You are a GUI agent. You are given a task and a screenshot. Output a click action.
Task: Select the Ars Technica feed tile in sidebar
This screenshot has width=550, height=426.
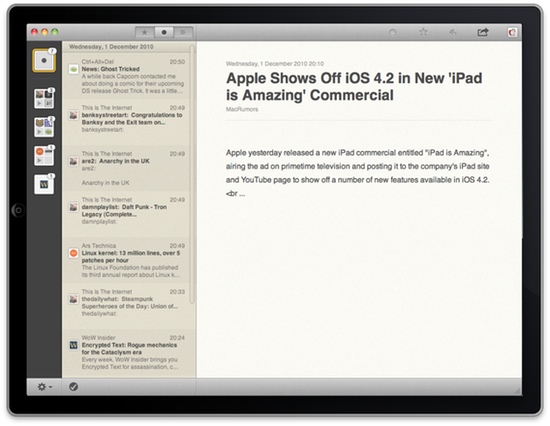pos(44,156)
